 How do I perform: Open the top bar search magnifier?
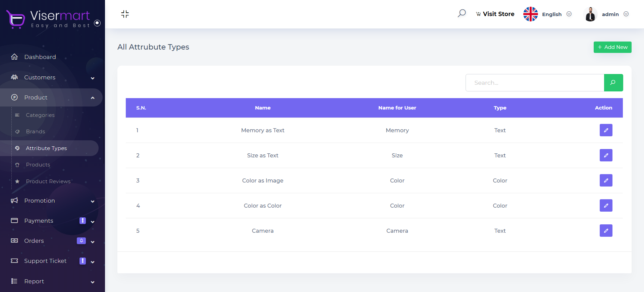462,14
